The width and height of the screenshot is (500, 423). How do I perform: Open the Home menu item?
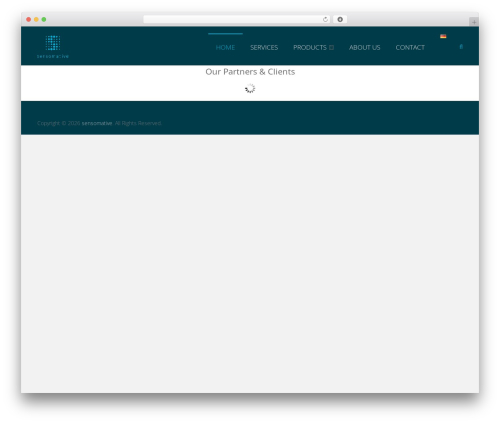[225, 47]
